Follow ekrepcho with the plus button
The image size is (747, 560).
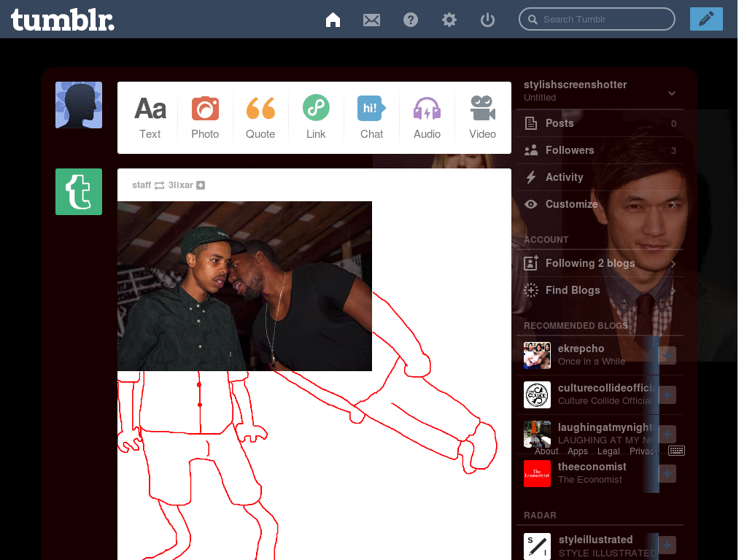coord(667,355)
